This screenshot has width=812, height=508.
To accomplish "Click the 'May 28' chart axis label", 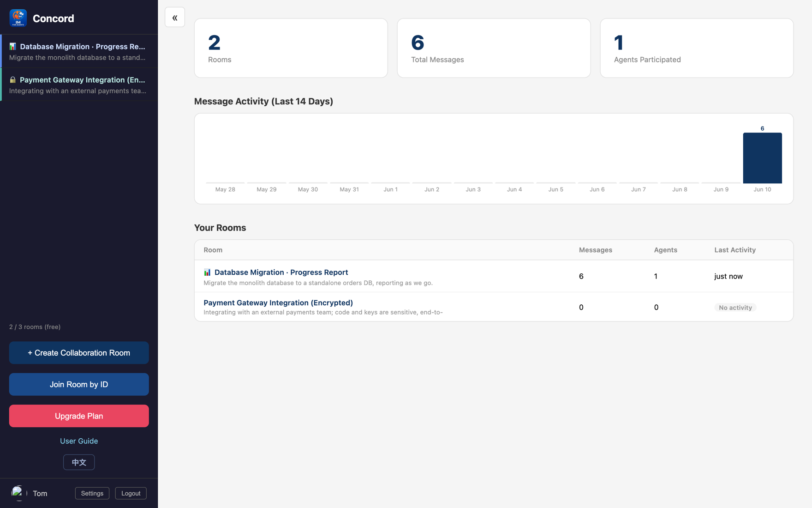I will (225, 189).
